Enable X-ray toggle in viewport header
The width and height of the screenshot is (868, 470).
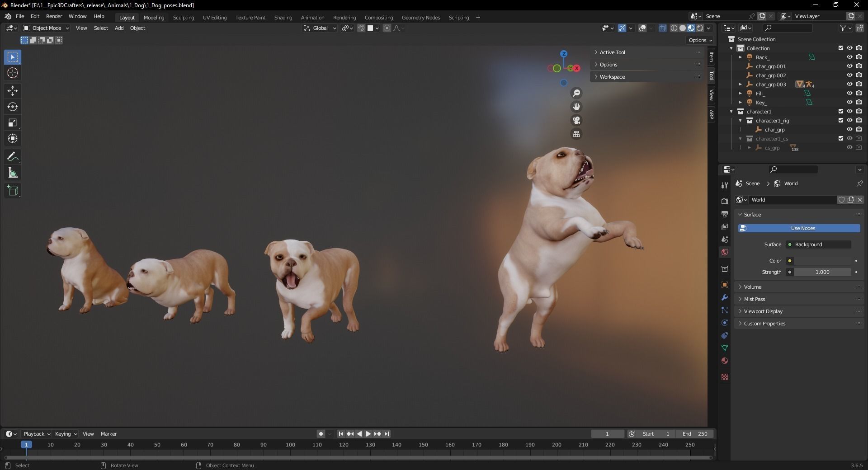[663, 28]
